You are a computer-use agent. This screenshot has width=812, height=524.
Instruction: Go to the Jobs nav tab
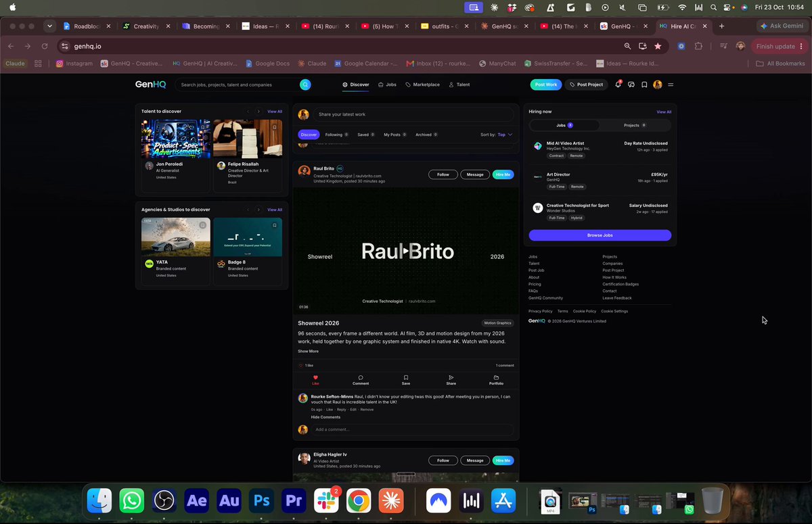[387, 85]
